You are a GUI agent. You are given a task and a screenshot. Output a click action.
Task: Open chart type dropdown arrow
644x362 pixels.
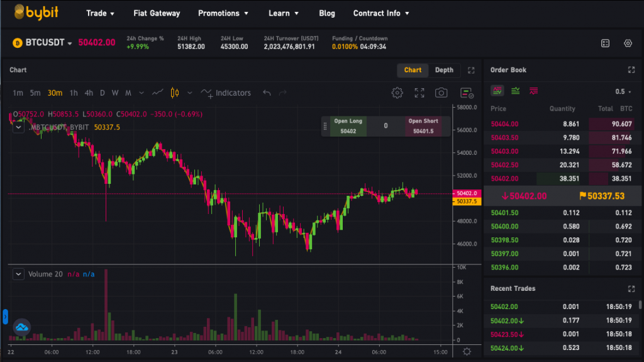coord(189,93)
